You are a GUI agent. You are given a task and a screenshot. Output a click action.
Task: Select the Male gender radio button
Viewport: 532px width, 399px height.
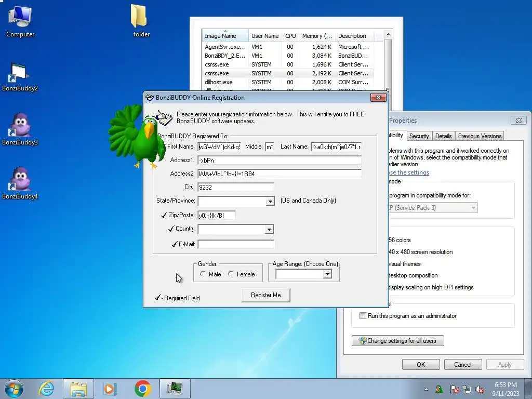203,274
